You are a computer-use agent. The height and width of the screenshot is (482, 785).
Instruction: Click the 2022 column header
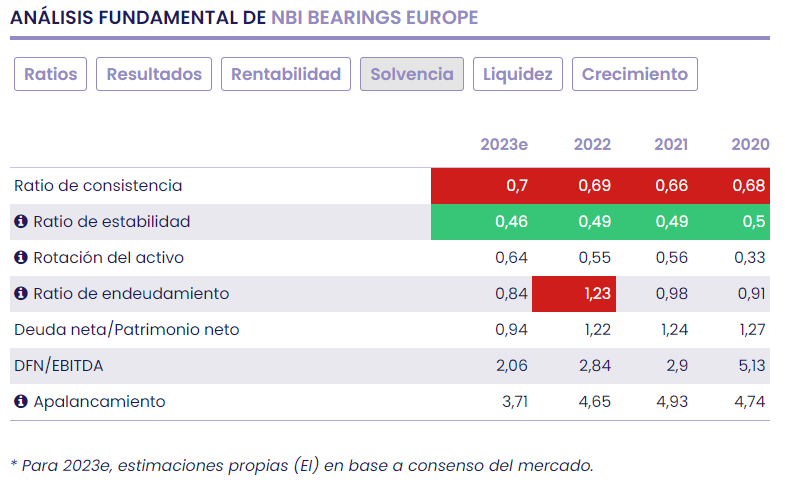click(592, 144)
